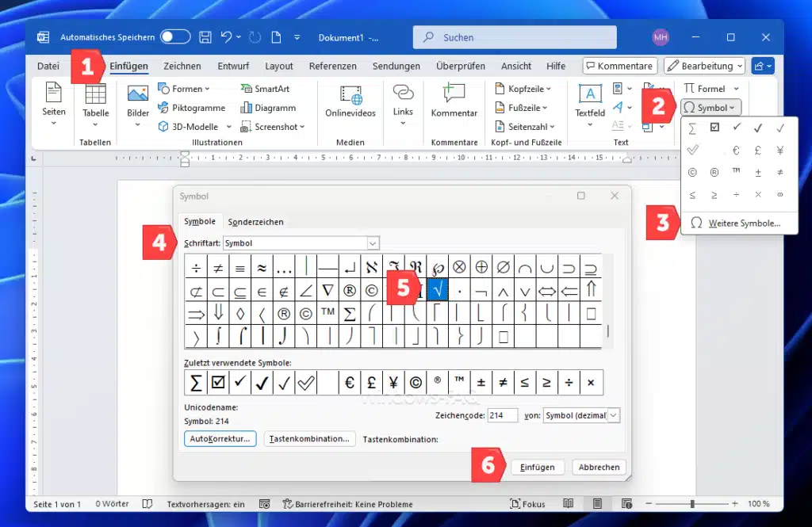
Task: Go to the Layout tab
Action: pyautogui.click(x=279, y=66)
